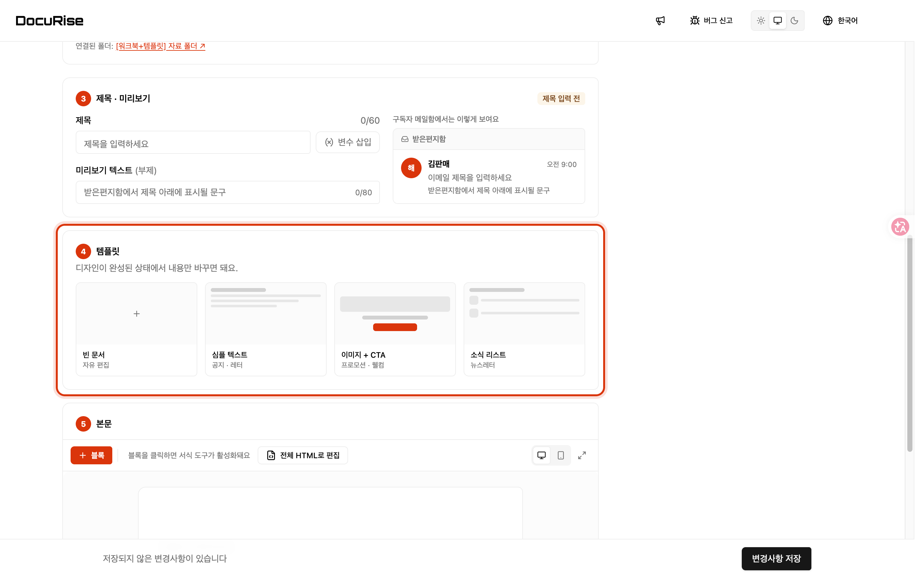Image resolution: width=924 pixels, height=578 pixels.
Task: Click the DocuRise logo
Action: [50, 21]
